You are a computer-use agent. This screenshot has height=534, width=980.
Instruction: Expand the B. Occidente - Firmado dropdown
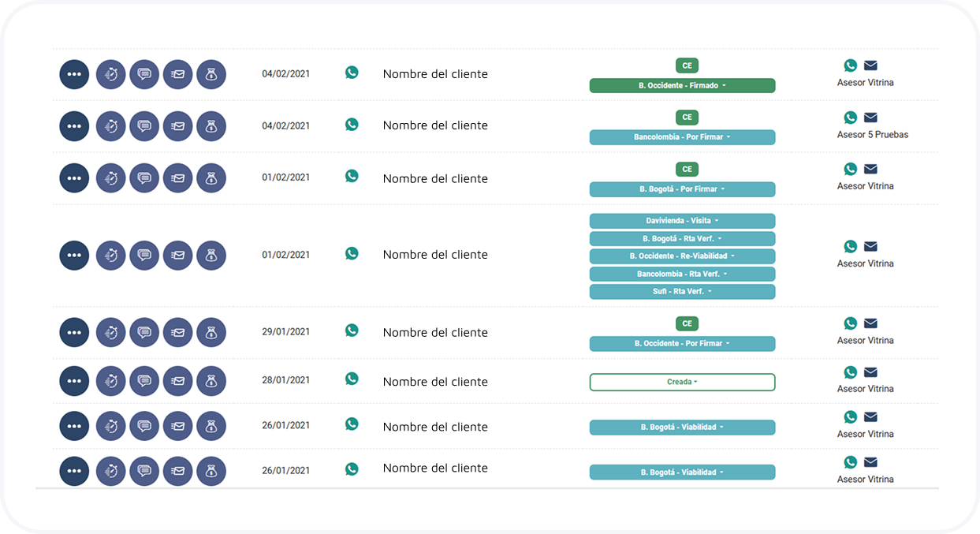coord(682,86)
